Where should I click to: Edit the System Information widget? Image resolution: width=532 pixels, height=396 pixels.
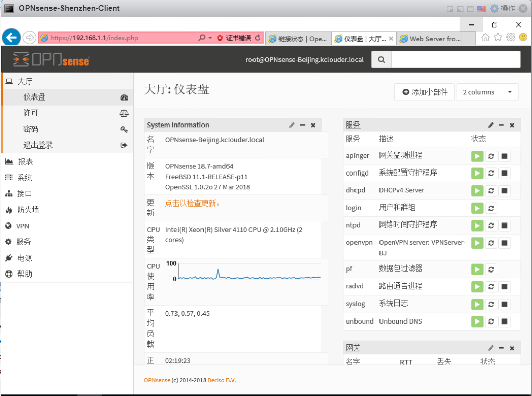click(x=292, y=125)
